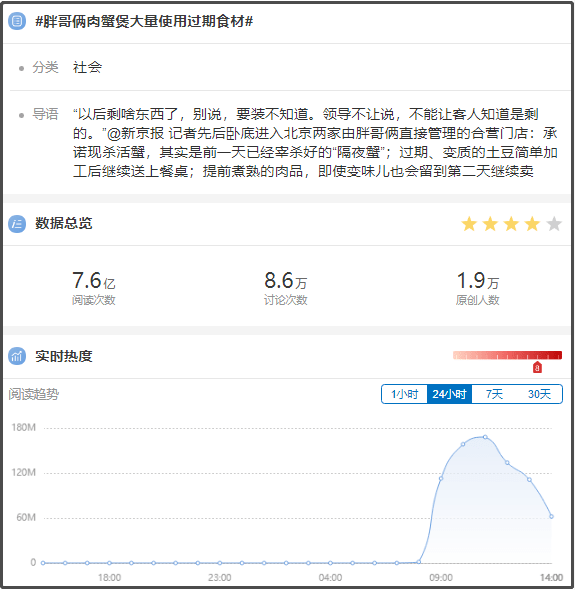Click the red heat level marker 8
Screen dimensions: 575x590
537,367
